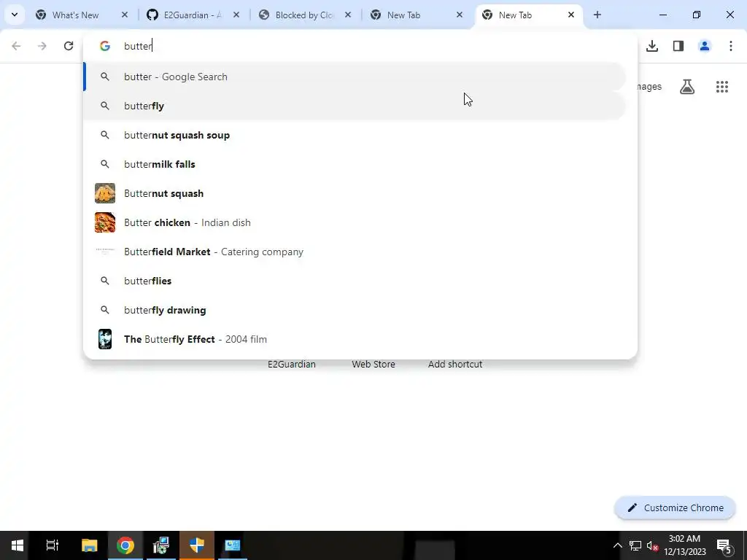Reload the page

tap(69, 46)
